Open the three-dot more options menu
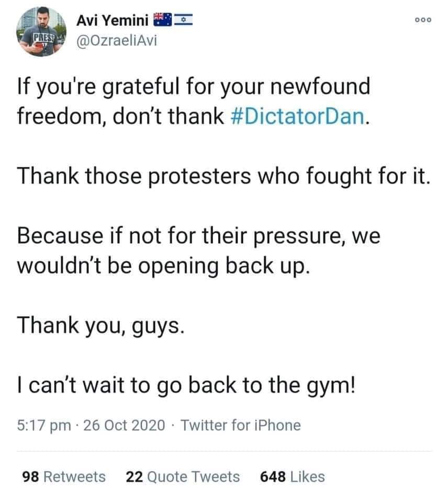 point(422,20)
